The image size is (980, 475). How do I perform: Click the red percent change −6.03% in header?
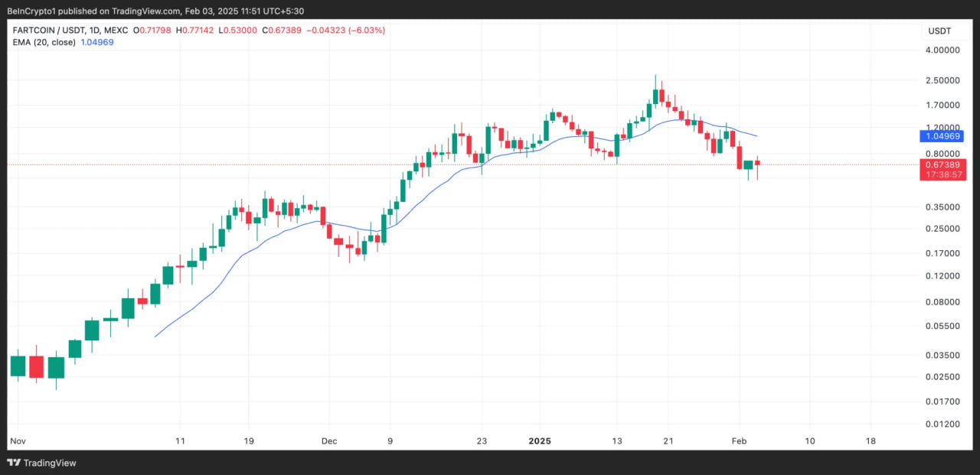(361, 31)
